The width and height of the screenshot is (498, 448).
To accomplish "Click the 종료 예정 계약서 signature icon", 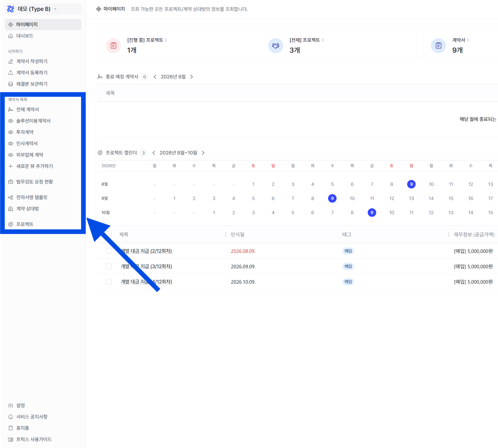I will pos(100,77).
